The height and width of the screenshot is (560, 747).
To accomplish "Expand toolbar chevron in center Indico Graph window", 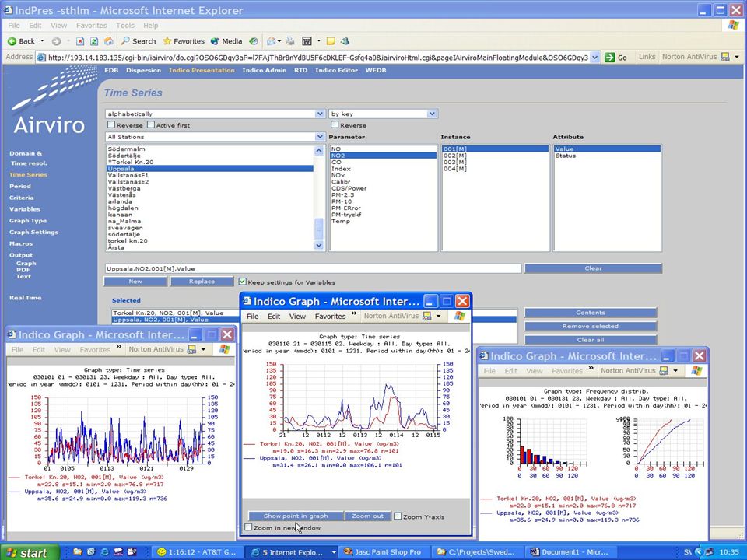I will [355, 314].
